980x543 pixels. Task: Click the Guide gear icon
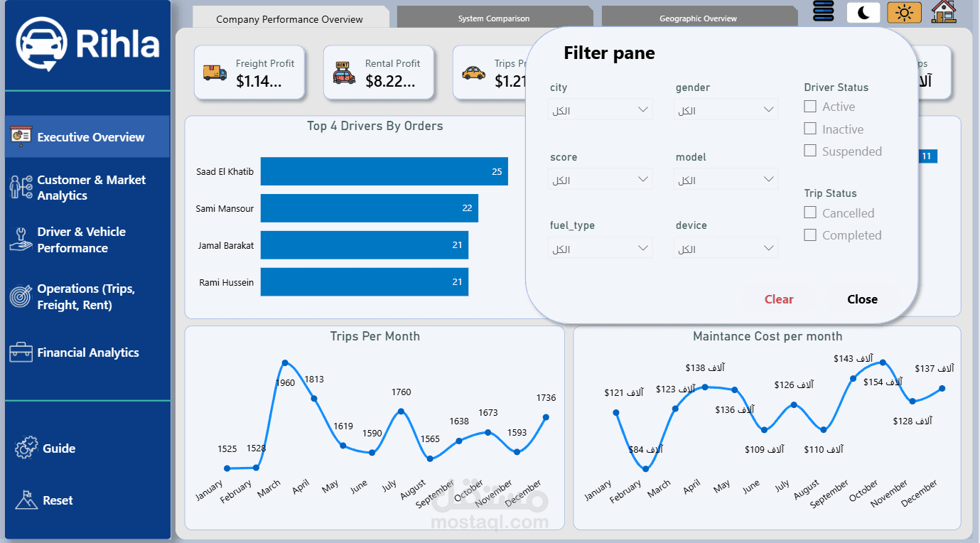(26, 448)
